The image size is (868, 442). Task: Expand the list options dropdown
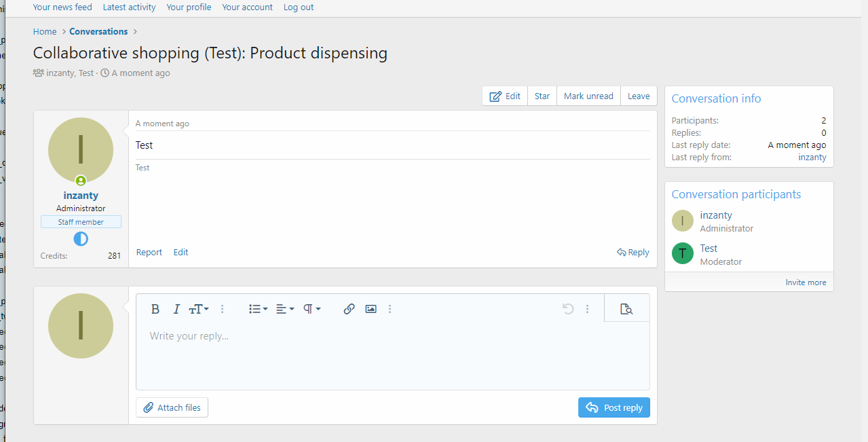258,309
